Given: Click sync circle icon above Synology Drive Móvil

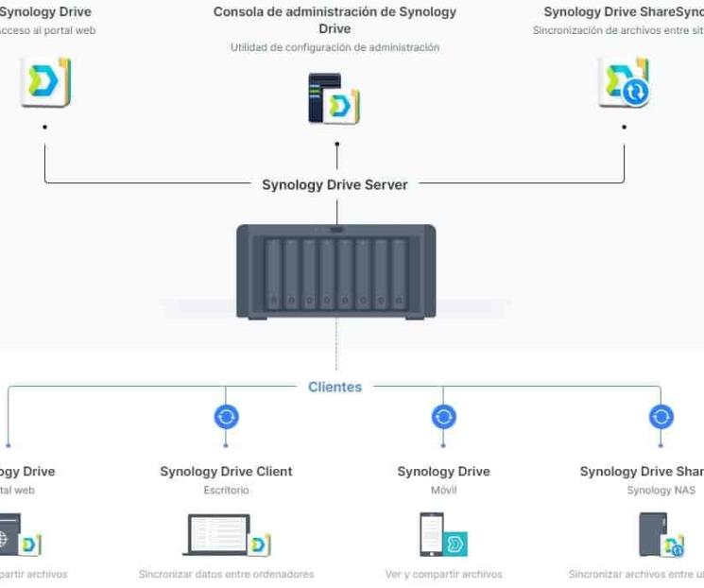Looking at the screenshot, I should click(443, 417).
